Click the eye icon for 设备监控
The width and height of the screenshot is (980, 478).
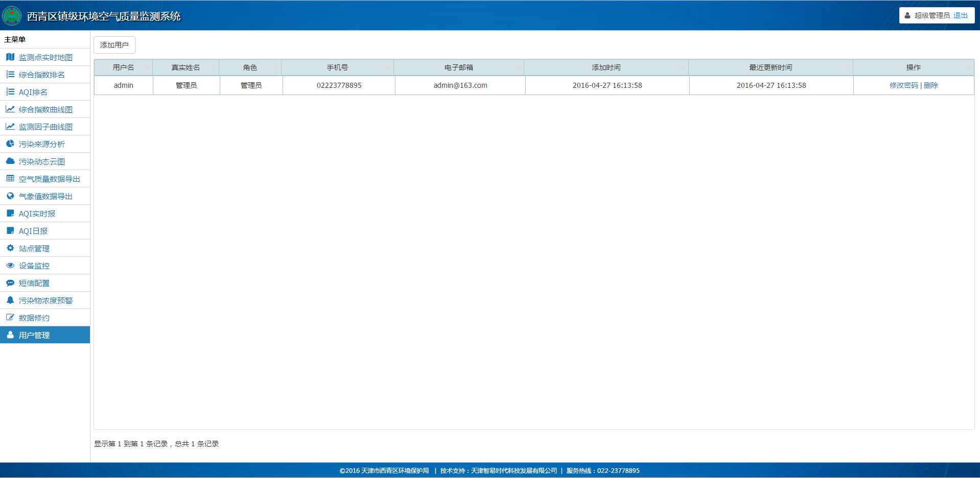[x=10, y=266]
